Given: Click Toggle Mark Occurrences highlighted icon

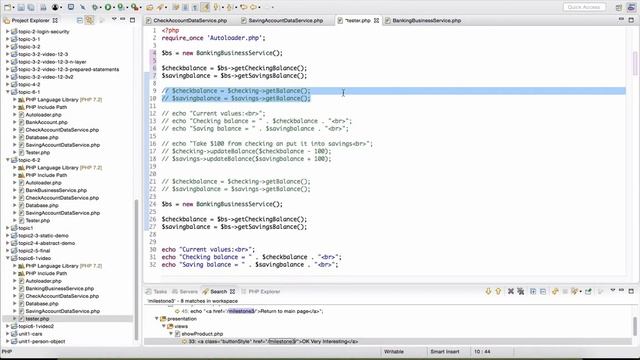Looking at the screenshot, I should (x=205, y=7).
